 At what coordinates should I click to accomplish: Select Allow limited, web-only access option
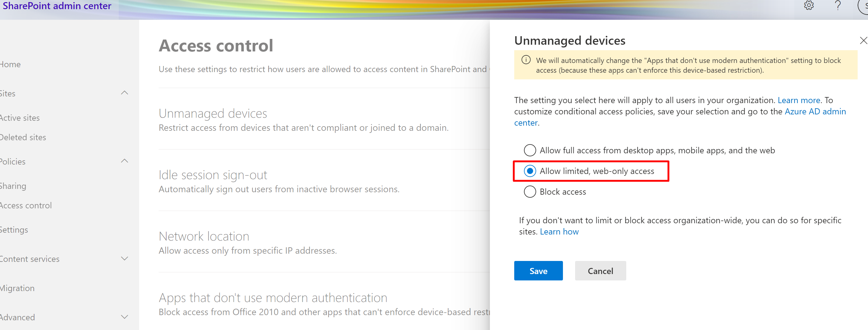(530, 171)
